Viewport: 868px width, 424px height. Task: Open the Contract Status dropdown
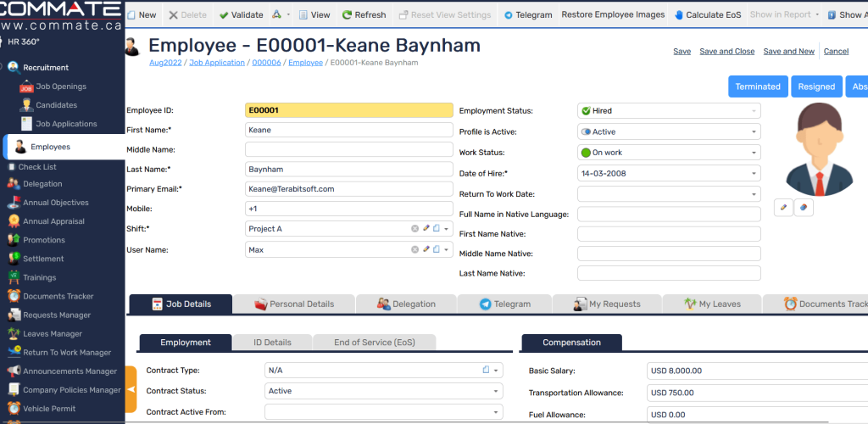[x=495, y=392]
